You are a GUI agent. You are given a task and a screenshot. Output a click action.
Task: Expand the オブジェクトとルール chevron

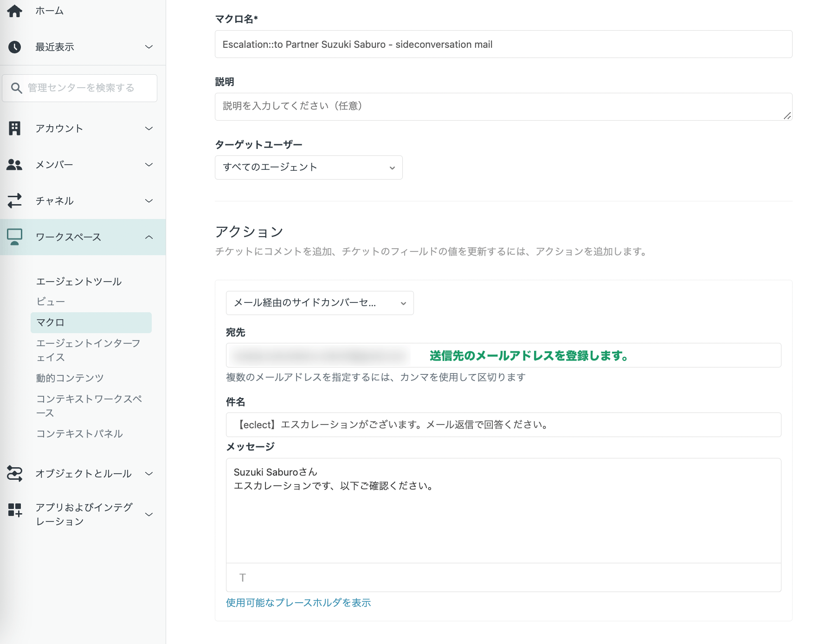pos(149,474)
